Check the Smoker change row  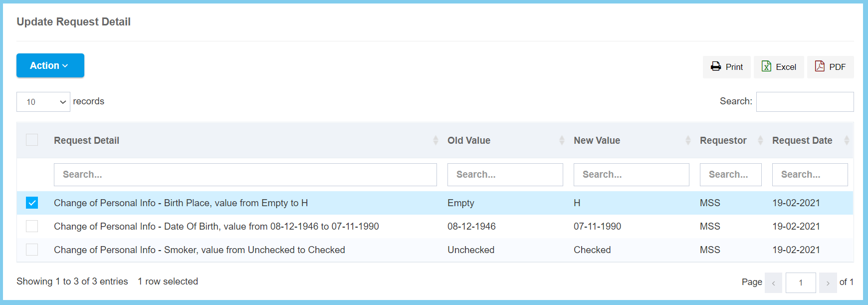click(32, 250)
